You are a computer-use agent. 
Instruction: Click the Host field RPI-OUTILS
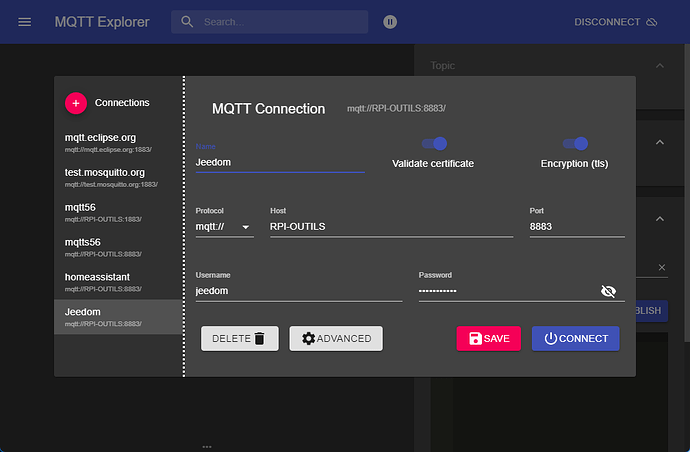pyautogui.click(x=391, y=227)
